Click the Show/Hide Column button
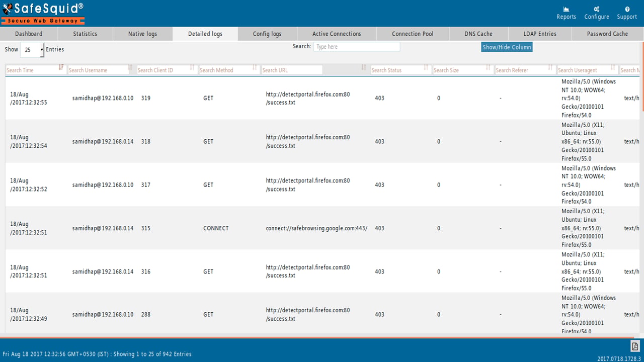Screen dimensions: 644x362 point(507,47)
